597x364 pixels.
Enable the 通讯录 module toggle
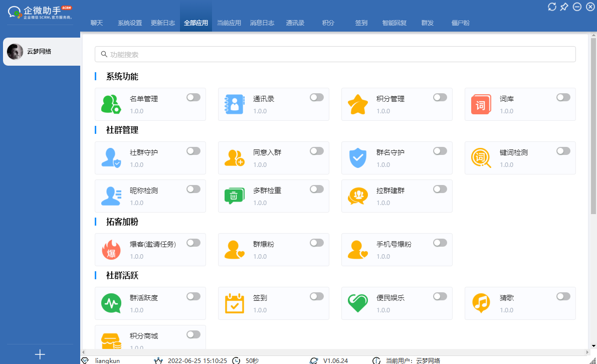(x=316, y=97)
